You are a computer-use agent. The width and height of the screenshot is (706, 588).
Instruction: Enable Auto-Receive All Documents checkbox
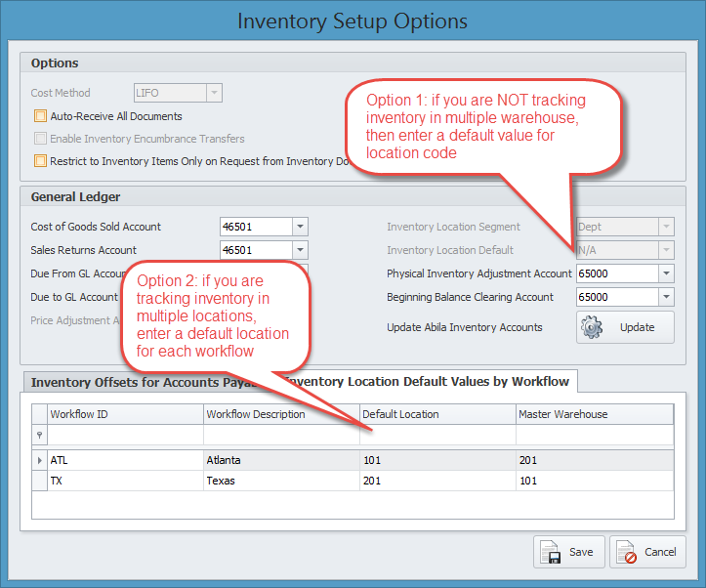tap(40, 116)
